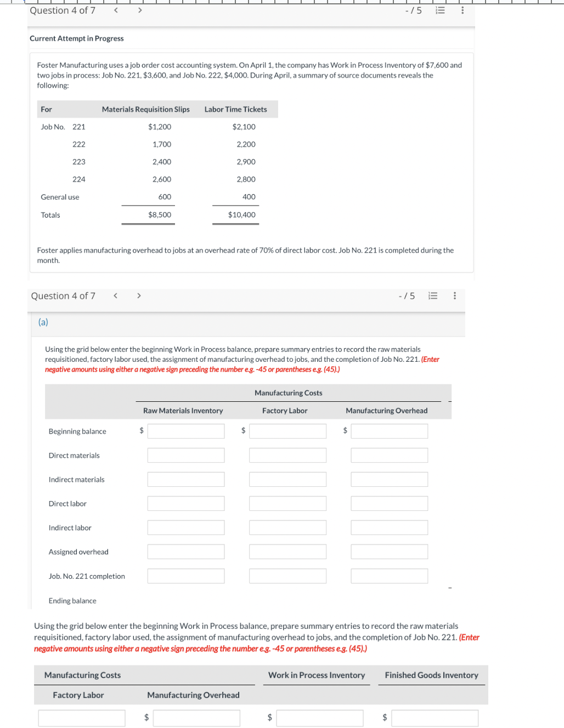Click the Work in Process Inventory input
Image resolution: width=564 pixels, height=728 pixels.
[320, 718]
